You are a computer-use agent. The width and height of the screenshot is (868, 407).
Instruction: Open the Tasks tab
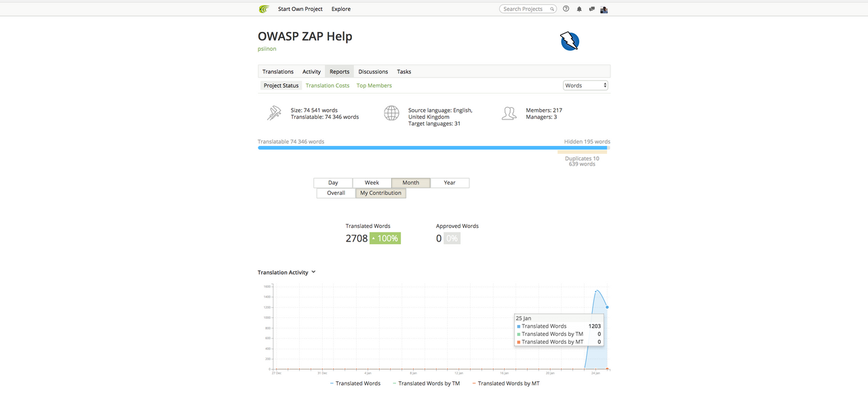404,71
